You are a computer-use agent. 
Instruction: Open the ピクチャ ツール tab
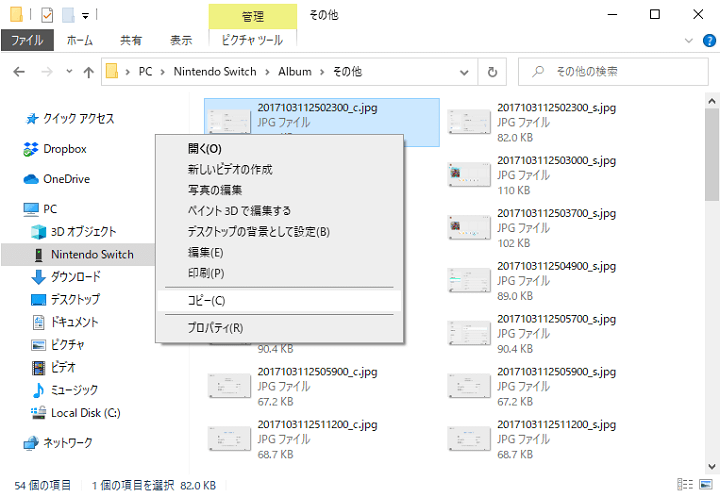coord(252,40)
